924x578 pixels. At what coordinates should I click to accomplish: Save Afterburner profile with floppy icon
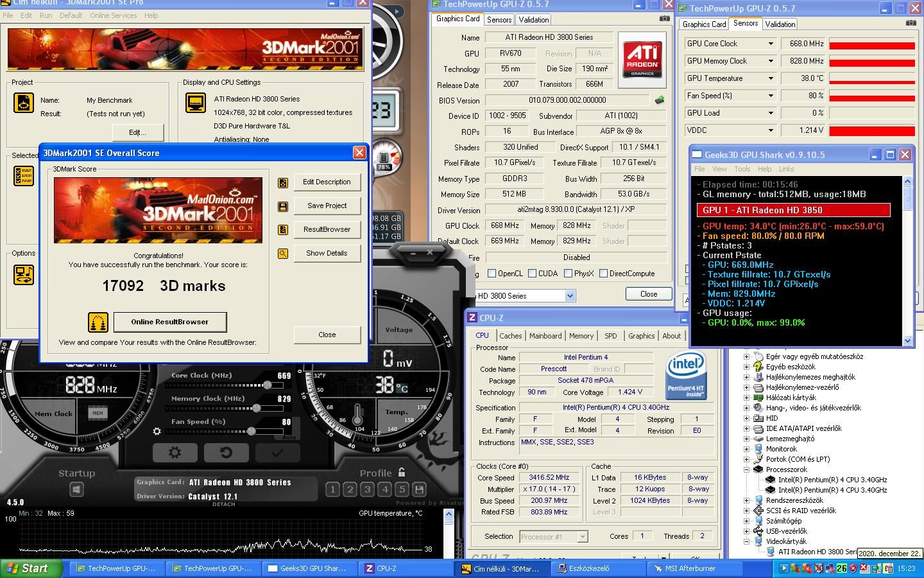[419, 489]
